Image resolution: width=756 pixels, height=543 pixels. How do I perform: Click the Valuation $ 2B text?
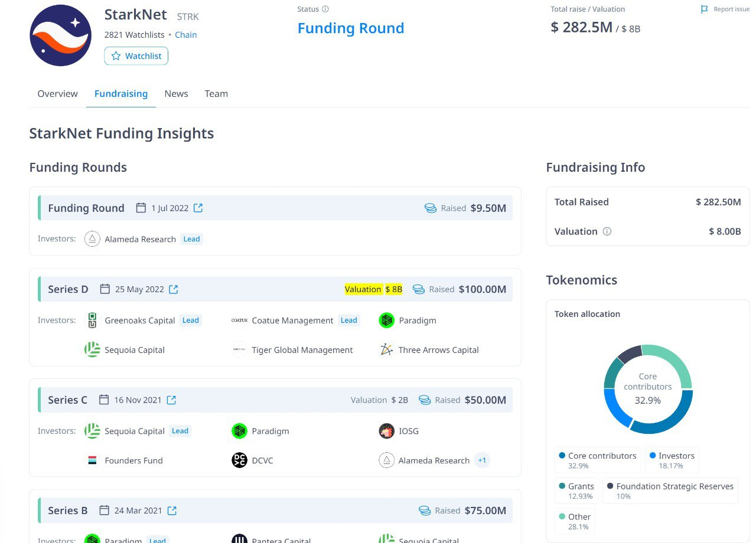coord(379,400)
